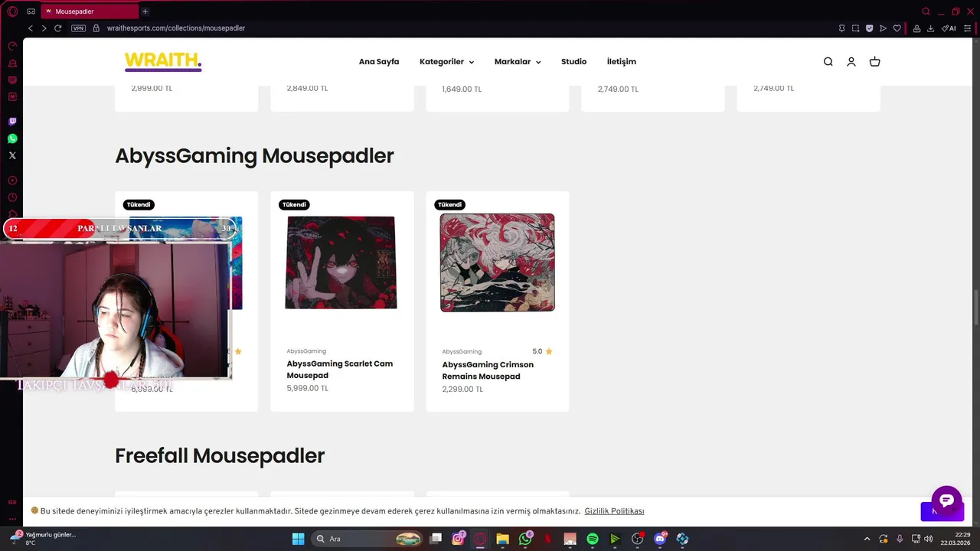This screenshot has width=980, height=551.
Task: Go back to previous page
Action: (x=31, y=28)
